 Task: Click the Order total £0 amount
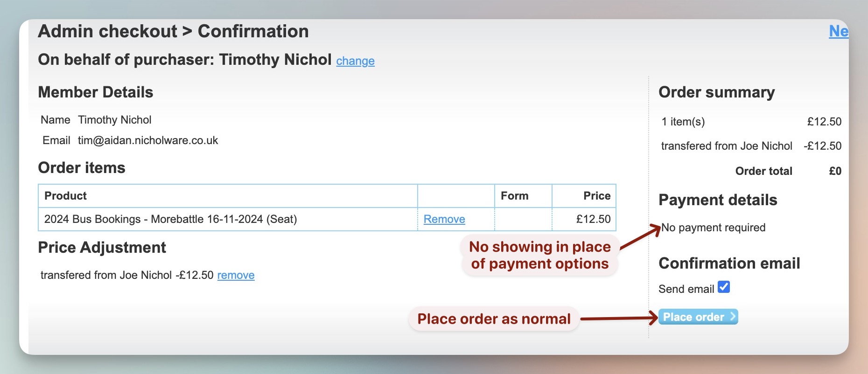pos(835,171)
